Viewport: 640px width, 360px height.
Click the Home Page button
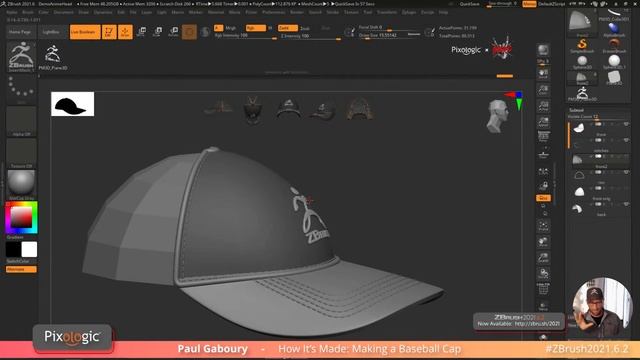(20, 32)
